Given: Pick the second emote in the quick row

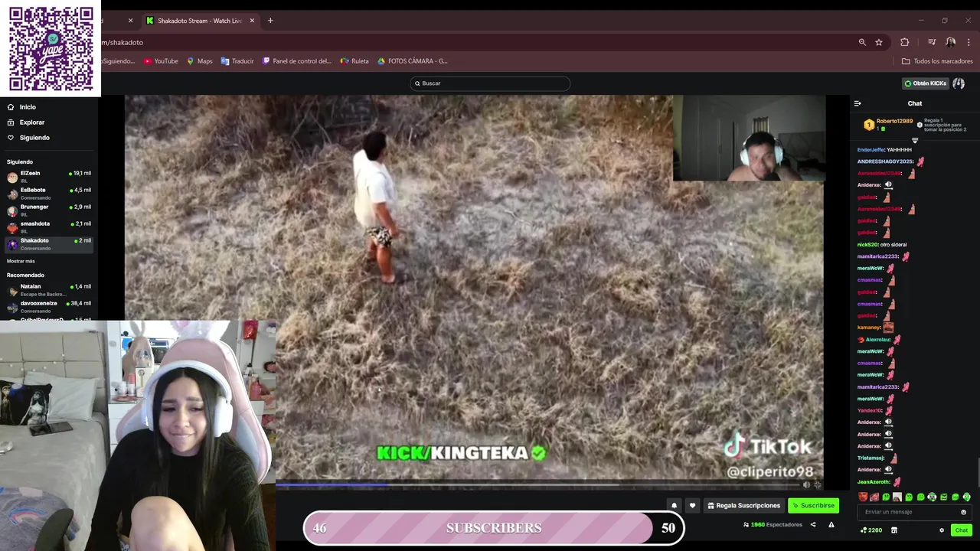Looking at the screenshot, I should click(874, 497).
